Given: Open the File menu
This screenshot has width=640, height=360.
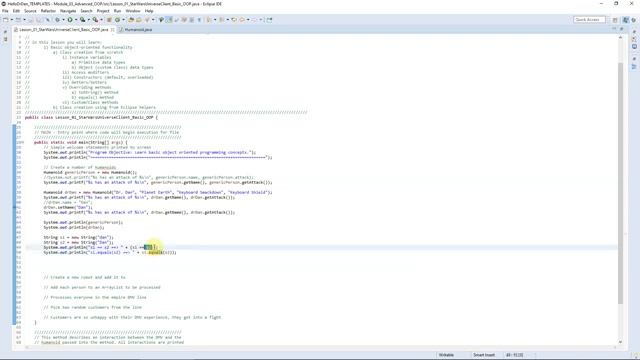Looking at the screenshot, I should click(5, 11).
